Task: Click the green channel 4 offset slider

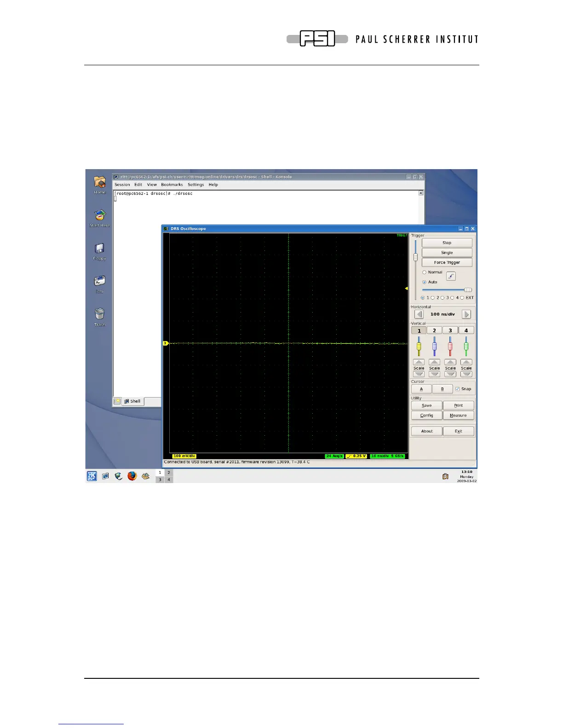Action: 466,347
